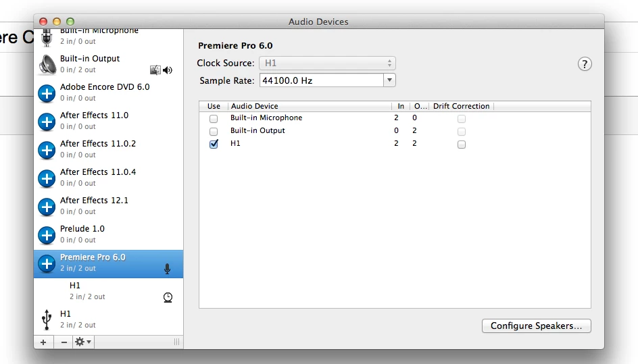Click the plus icon beside Prelude 1.0
Image resolution: width=638 pixels, height=364 pixels.
tap(47, 235)
